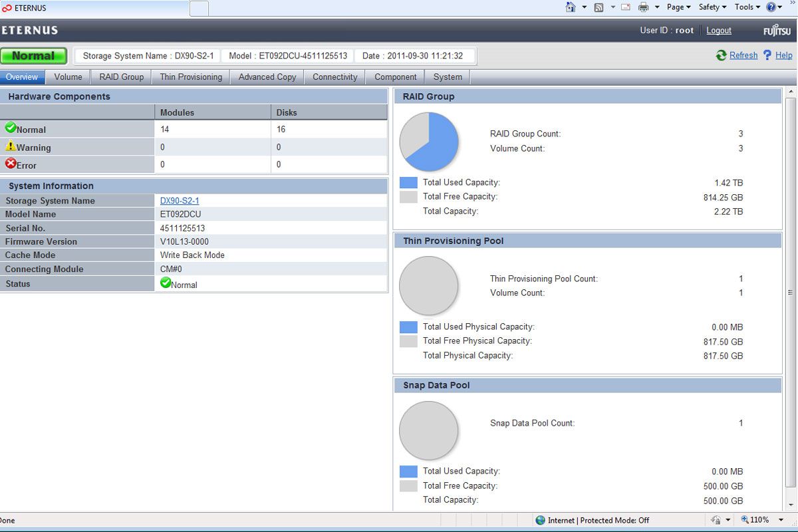Screen dimensions: 798x532
Task: Click the green Refresh arrows icon
Action: coord(721,55)
